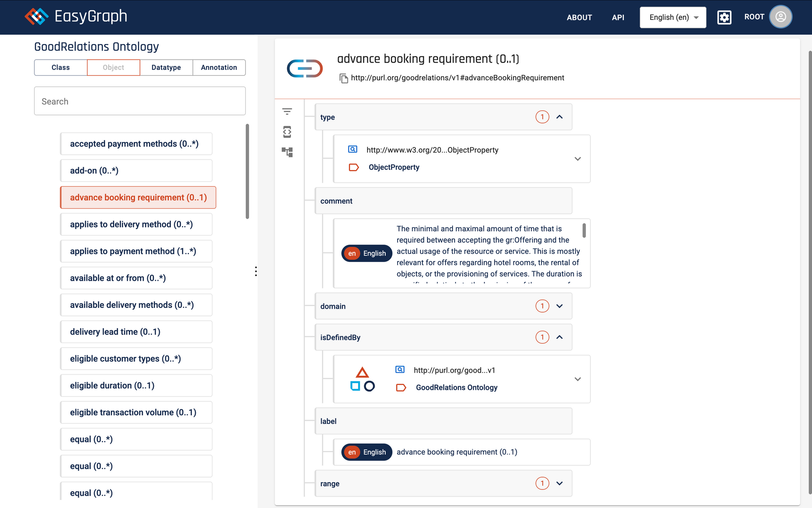Image resolution: width=812 pixels, height=508 pixels.
Task: Collapse the type section
Action: click(x=560, y=117)
